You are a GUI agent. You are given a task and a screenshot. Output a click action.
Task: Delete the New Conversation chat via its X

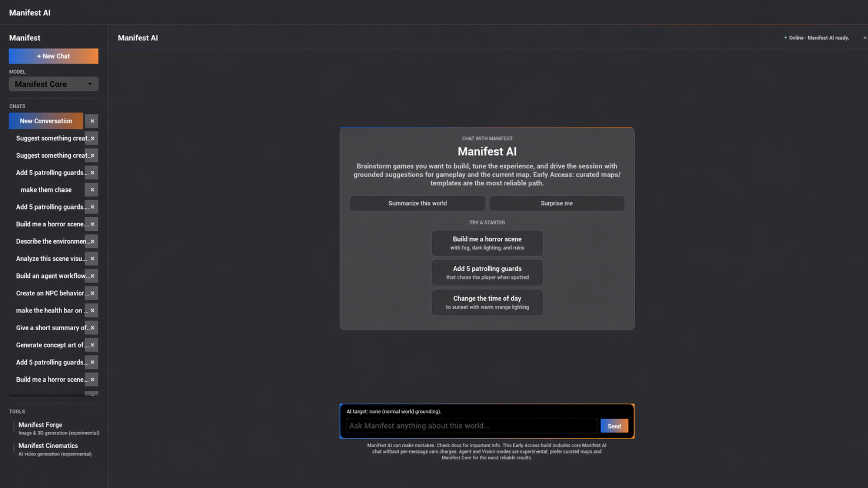click(x=92, y=121)
